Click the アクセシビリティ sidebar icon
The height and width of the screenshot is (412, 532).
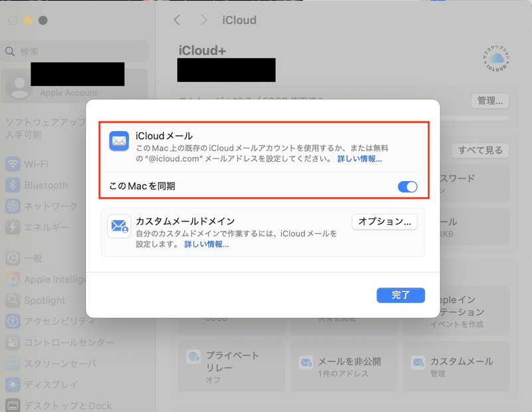(13, 321)
